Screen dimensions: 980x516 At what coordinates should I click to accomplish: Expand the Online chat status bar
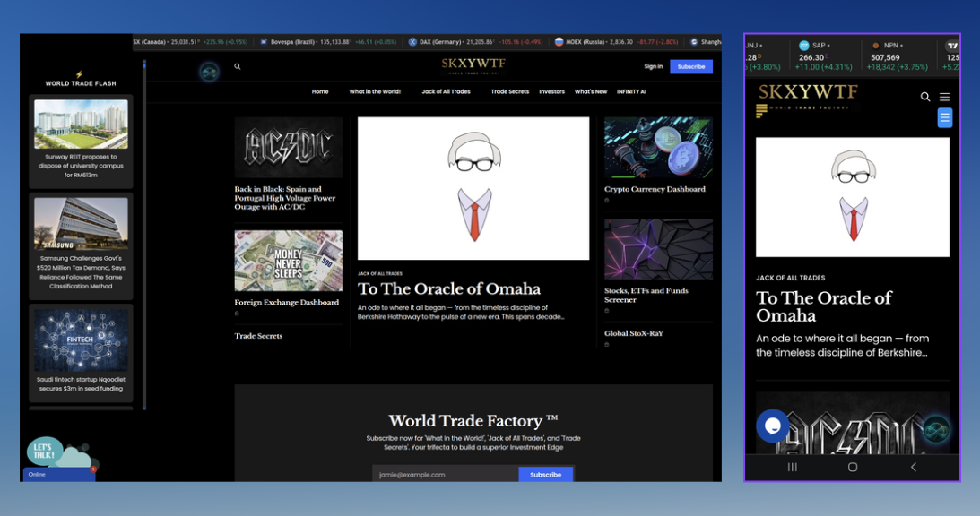(58, 474)
